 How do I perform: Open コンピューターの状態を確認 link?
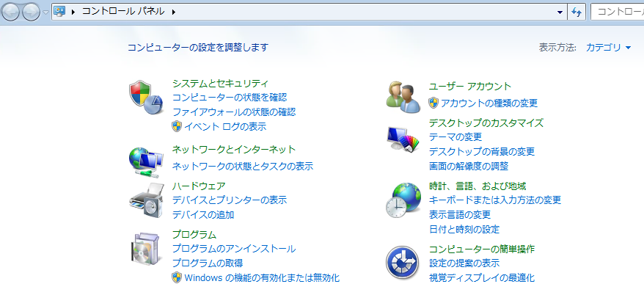click(x=230, y=98)
